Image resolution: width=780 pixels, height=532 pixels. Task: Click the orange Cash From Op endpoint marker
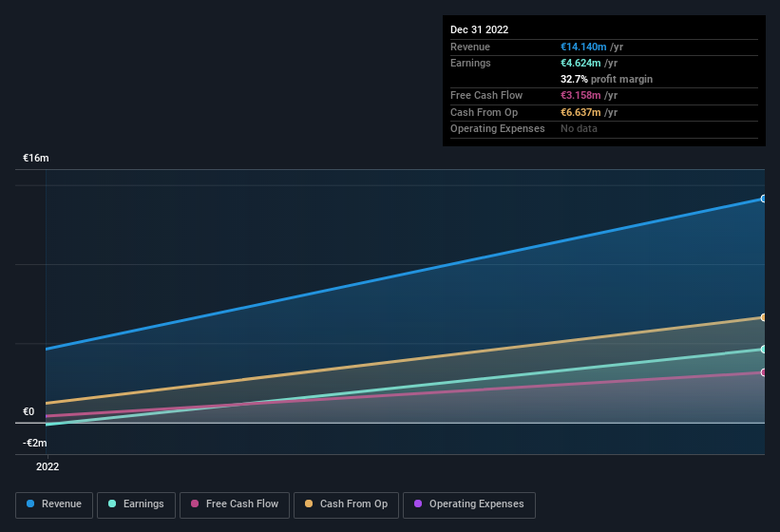[x=763, y=317]
